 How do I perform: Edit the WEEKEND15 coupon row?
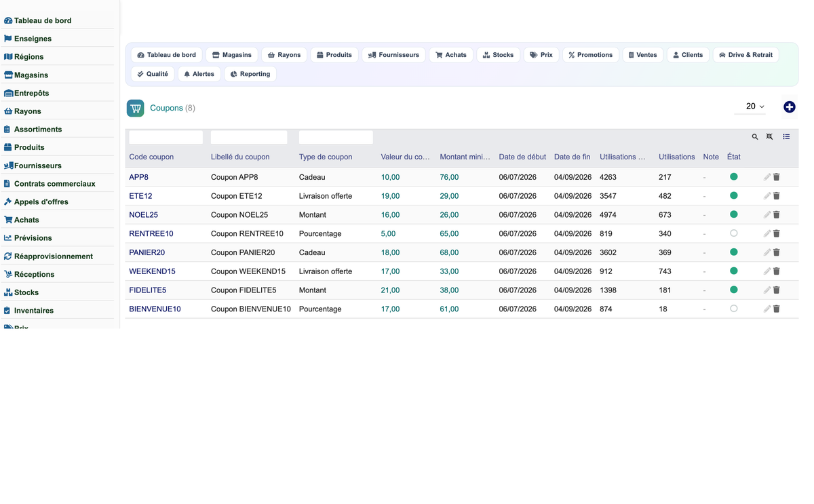tap(767, 271)
